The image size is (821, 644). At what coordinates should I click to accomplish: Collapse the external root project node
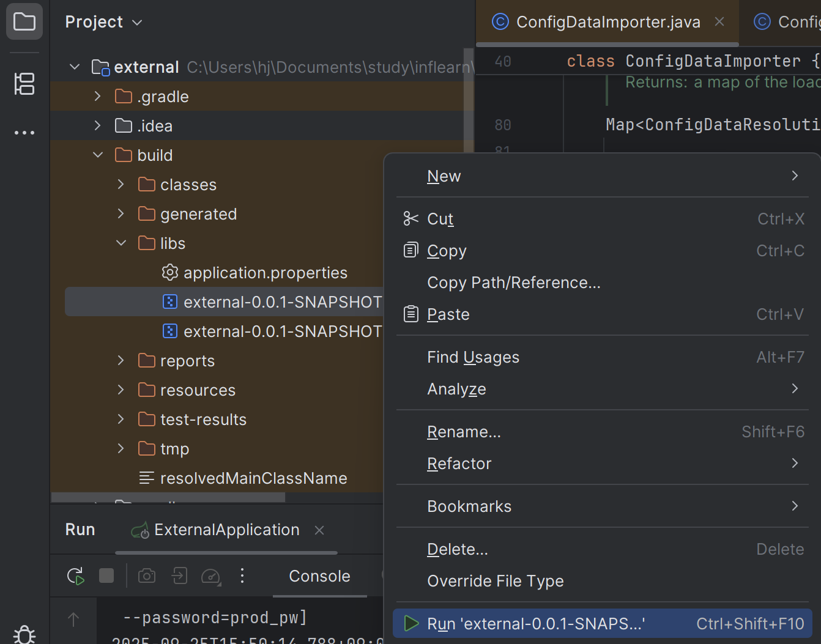tap(75, 67)
